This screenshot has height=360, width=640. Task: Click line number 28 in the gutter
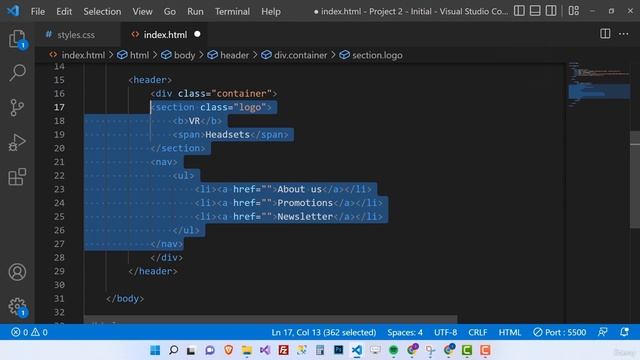point(59,258)
